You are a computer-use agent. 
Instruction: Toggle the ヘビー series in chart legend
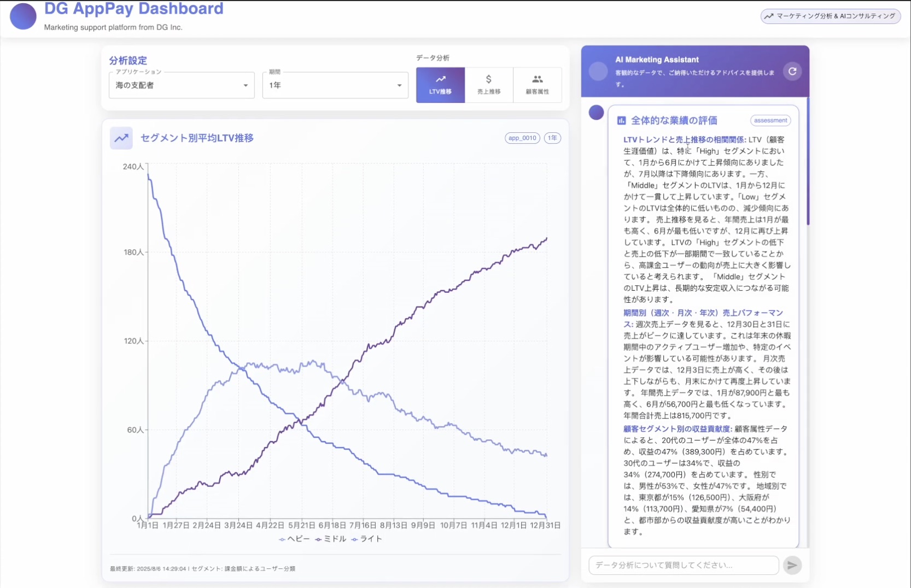pos(295,539)
